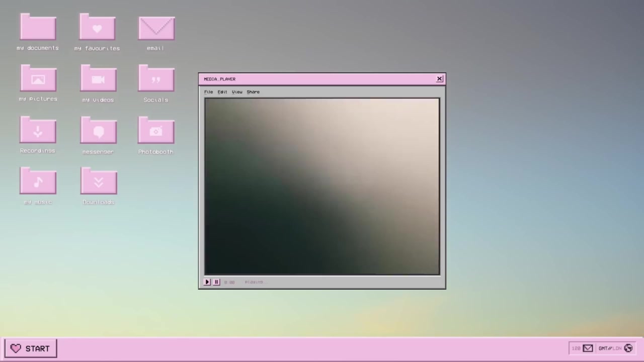Screen dimensions: 644x362
Task: Click the globe icon in the taskbar
Action: pyautogui.click(x=628, y=348)
